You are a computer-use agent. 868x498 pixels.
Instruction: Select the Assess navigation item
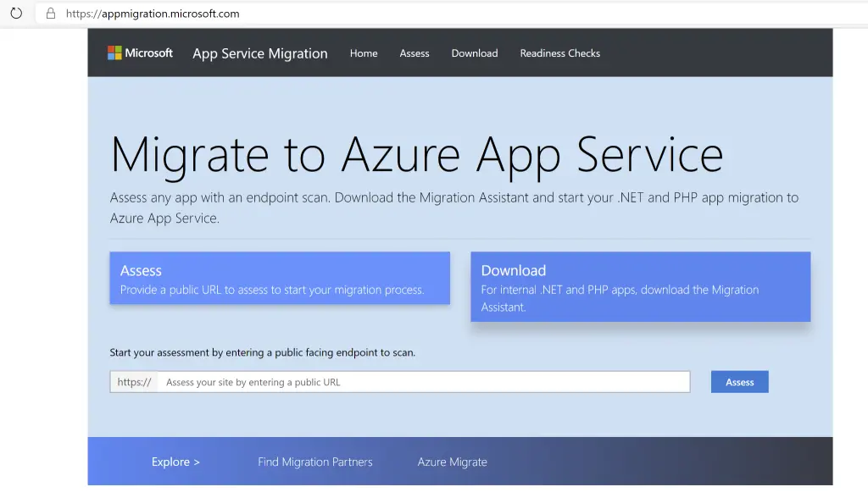click(x=415, y=53)
